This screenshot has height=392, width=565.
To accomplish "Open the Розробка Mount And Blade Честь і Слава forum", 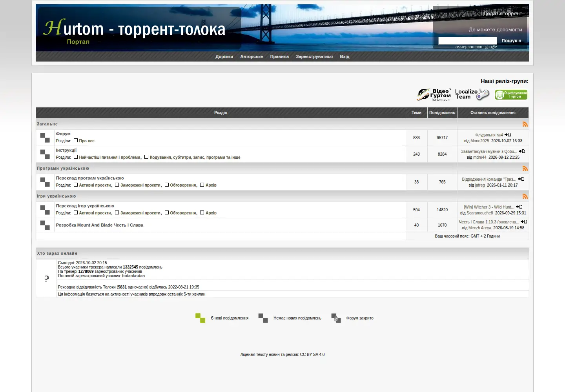I will pyautogui.click(x=100, y=225).
